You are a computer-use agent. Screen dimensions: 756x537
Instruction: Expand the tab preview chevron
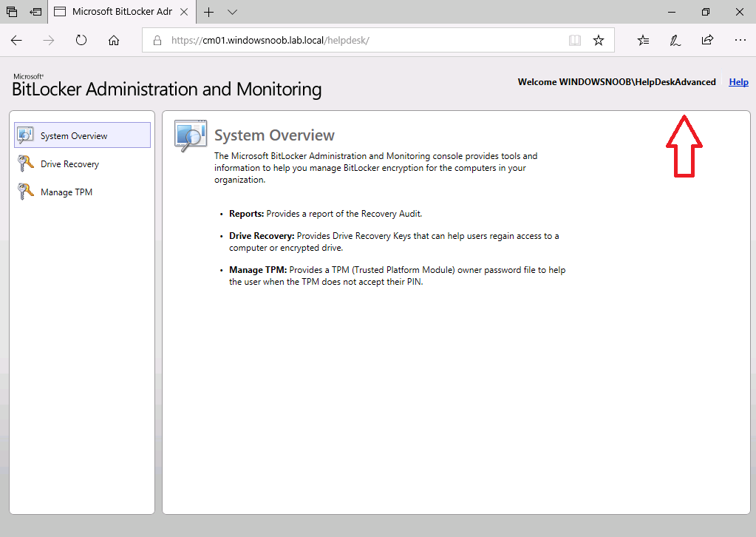(232, 12)
